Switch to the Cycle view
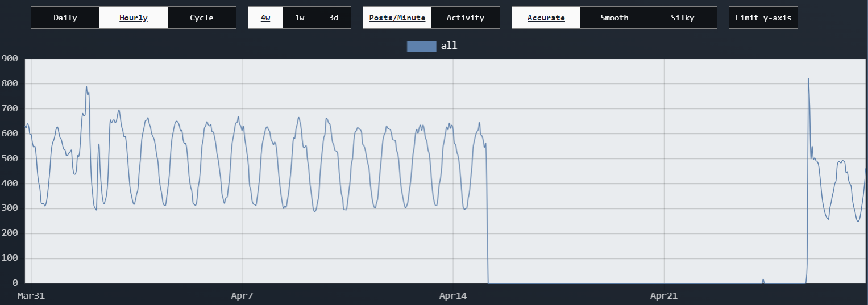The image size is (868, 305). pos(202,18)
